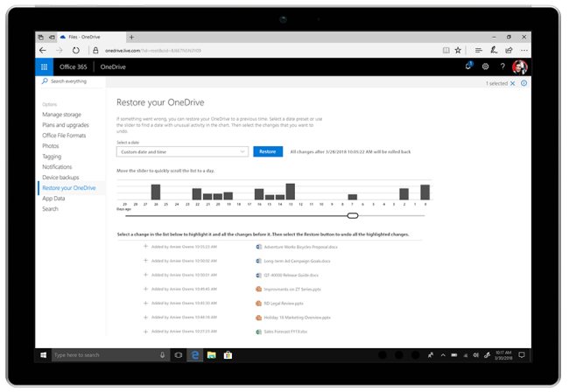Click the days-ago slider handle
This screenshot has height=392, width=569.
(x=353, y=215)
